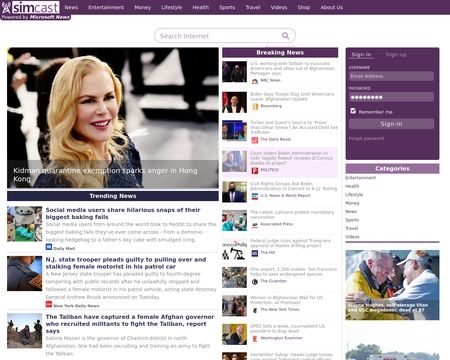Open the Sports menu in top navigation
Screen dimensions: 450x360
point(227,7)
